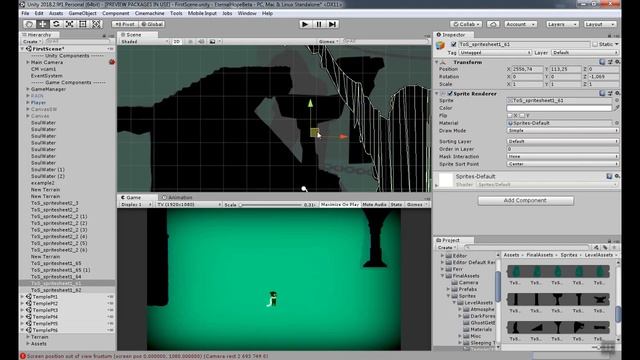Open Sprites-Default material gear menu
Screen dimensions: 640x360
click(617, 176)
